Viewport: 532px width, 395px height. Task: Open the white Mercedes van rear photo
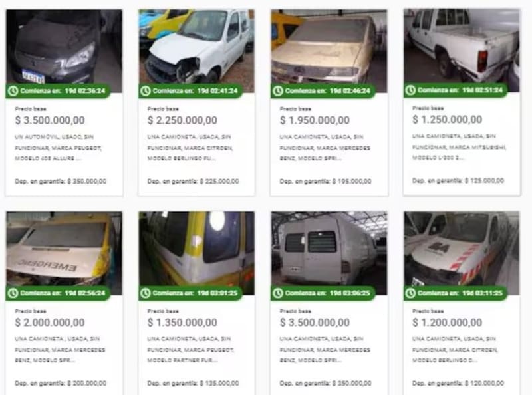coord(329,253)
